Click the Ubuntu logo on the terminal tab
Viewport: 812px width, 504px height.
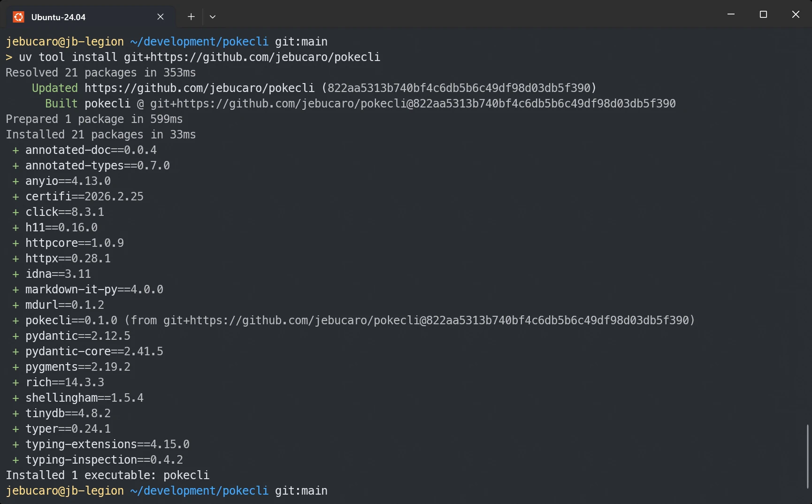18,16
